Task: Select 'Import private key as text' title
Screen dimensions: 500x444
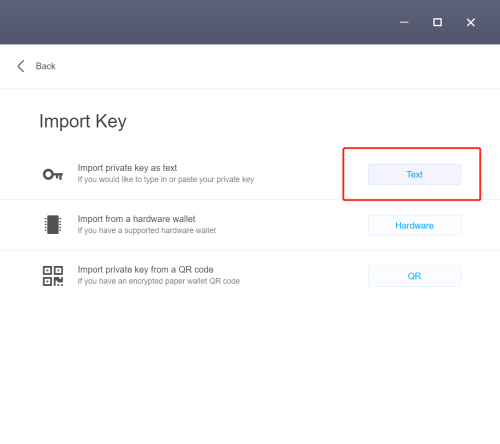Action: pos(127,168)
